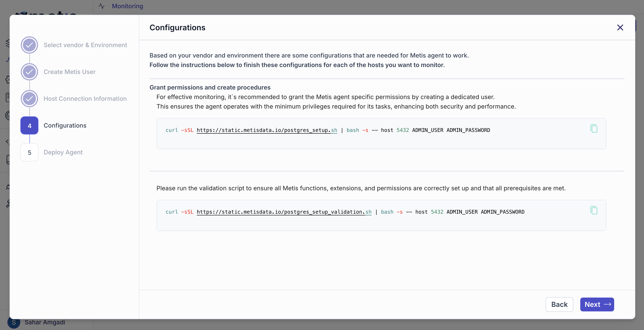Viewport: 644px width, 330px height.
Task: Click port 5432 in the setup command
Action: [x=402, y=130]
